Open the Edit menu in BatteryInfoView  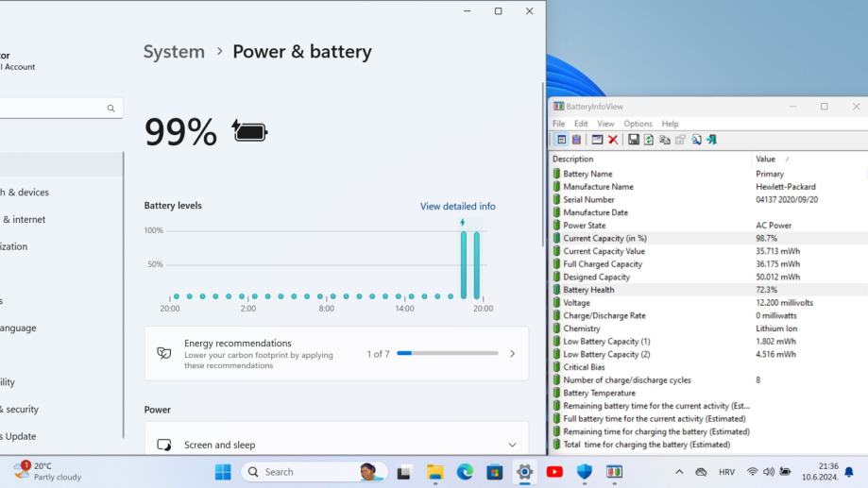point(581,124)
